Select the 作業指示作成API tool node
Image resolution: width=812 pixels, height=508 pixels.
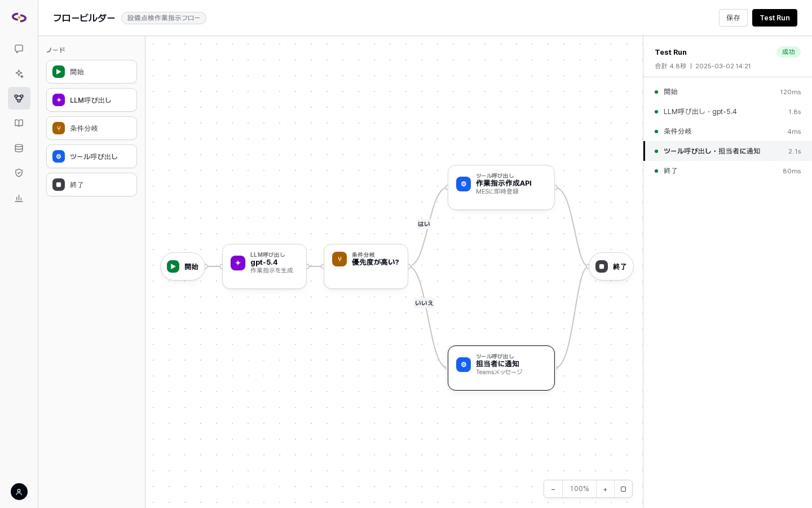click(501, 187)
